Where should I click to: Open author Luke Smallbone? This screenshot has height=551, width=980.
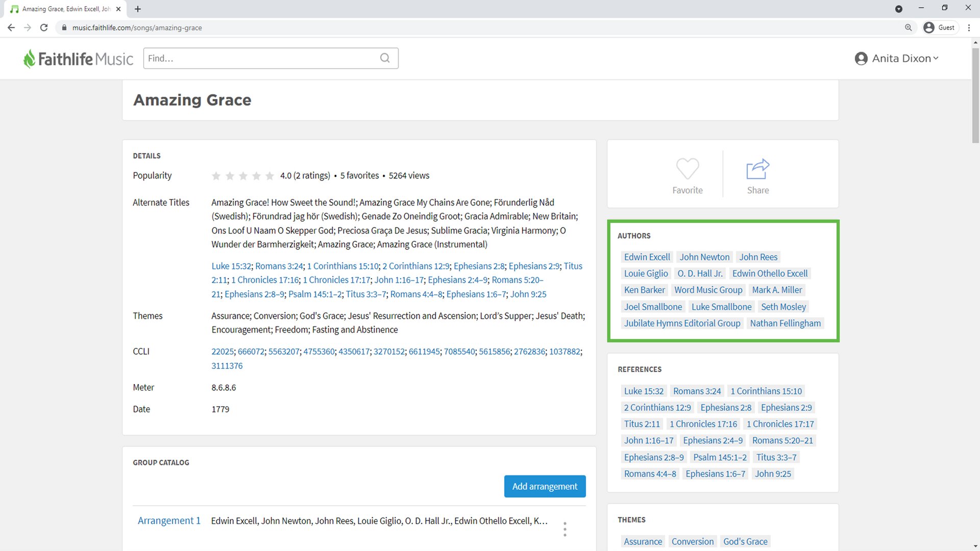(x=721, y=307)
